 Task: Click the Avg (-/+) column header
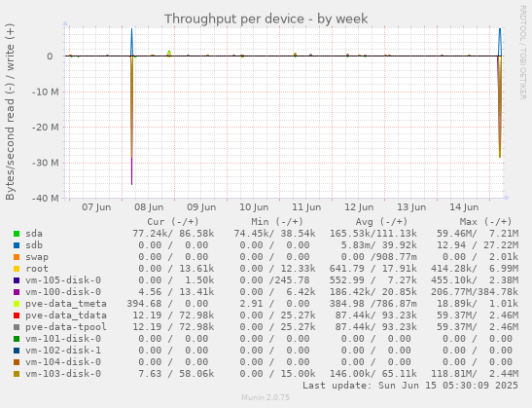[381, 222]
